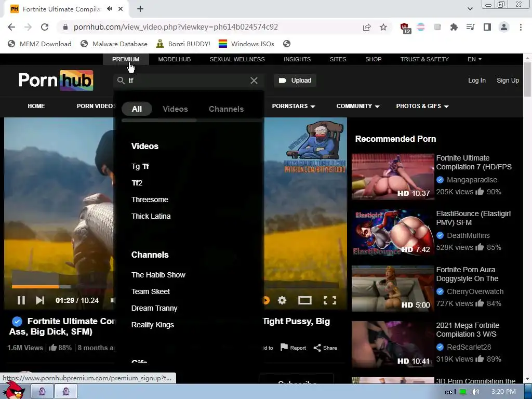Viewport: 532px width, 399px height.
Task: Click the browser forward arrow
Action: coord(28,27)
